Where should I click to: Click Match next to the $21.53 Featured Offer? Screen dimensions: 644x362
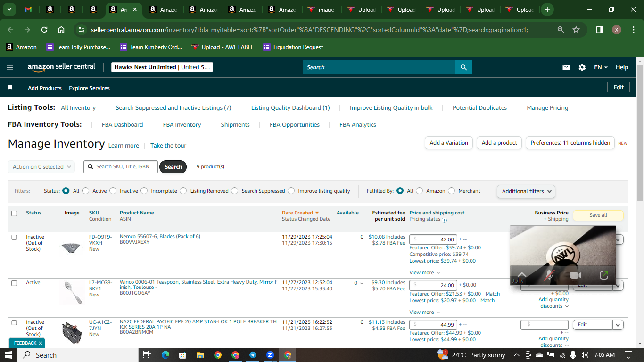click(493, 294)
